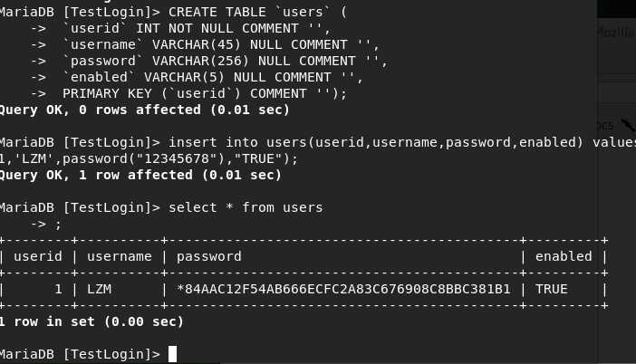Click the VARCHAR(256) type definition
The width and height of the screenshot is (636, 364).
(x=200, y=62)
